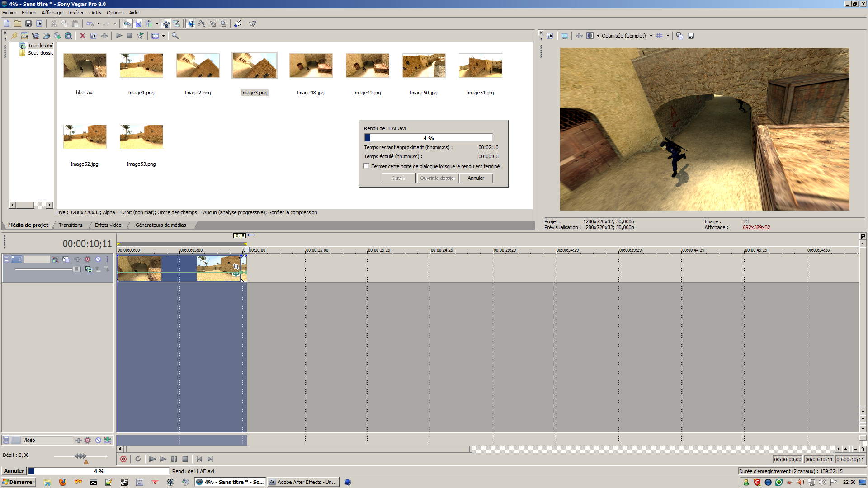The image size is (868, 488).
Task: Copy preview snapshot to clipboard
Action: click(x=679, y=36)
